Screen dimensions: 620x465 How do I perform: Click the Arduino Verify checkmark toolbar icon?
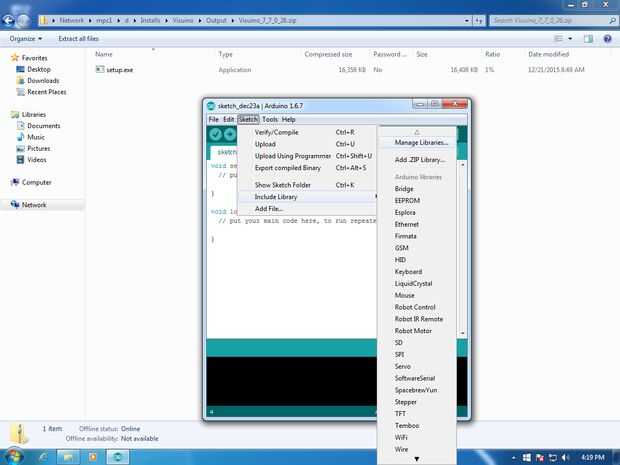(215, 134)
